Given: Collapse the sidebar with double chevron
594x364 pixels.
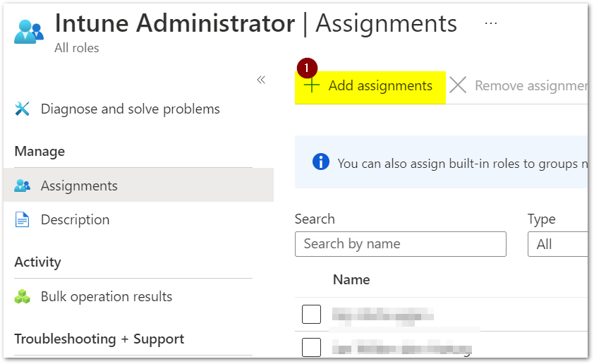Looking at the screenshot, I should click(x=261, y=80).
